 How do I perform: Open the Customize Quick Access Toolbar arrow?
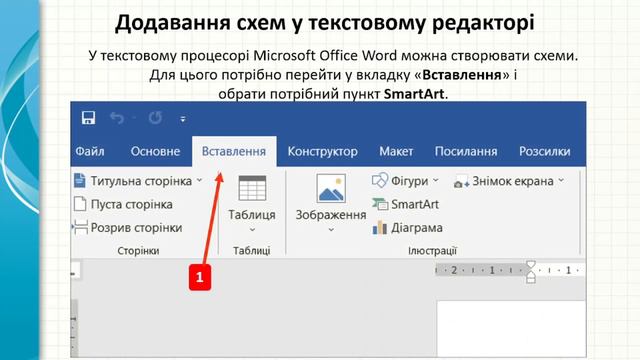click(183, 119)
